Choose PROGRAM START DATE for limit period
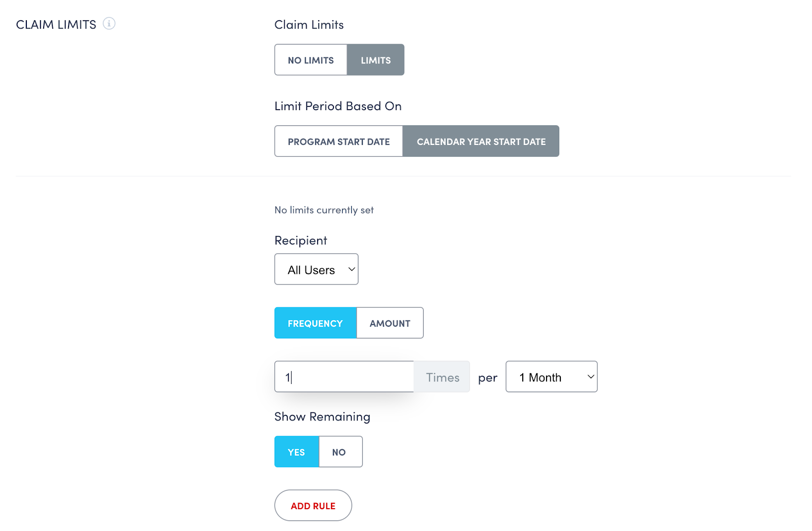Image resolution: width=812 pixels, height=531 pixels. (x=339, y=141)
